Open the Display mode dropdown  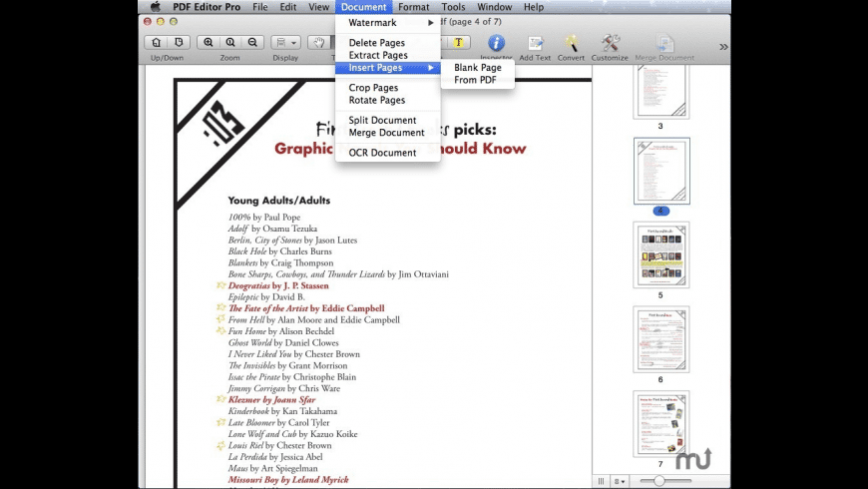coord(285,42)
